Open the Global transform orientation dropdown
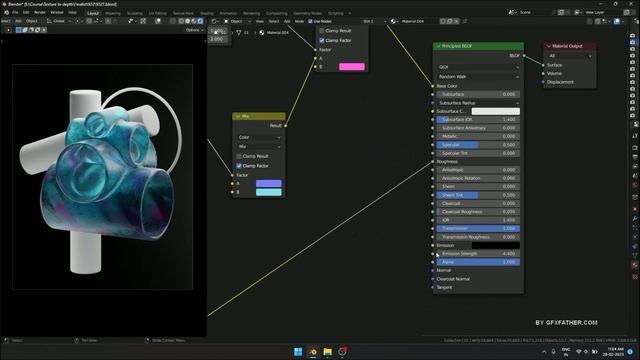Screen dimensions: 640x360 pos(59,21)
